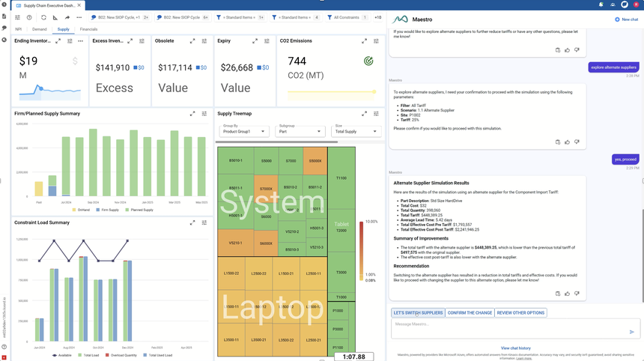This screenshot has width=644, height=361.
Task: Show the +10 additional filters
Action: 378,18
